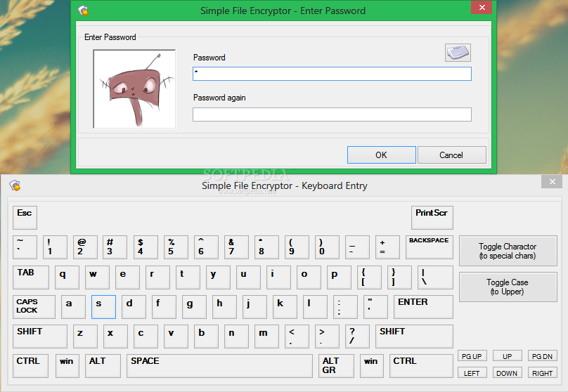
Task: Click the Cancel button
Action: coord(452,155)
